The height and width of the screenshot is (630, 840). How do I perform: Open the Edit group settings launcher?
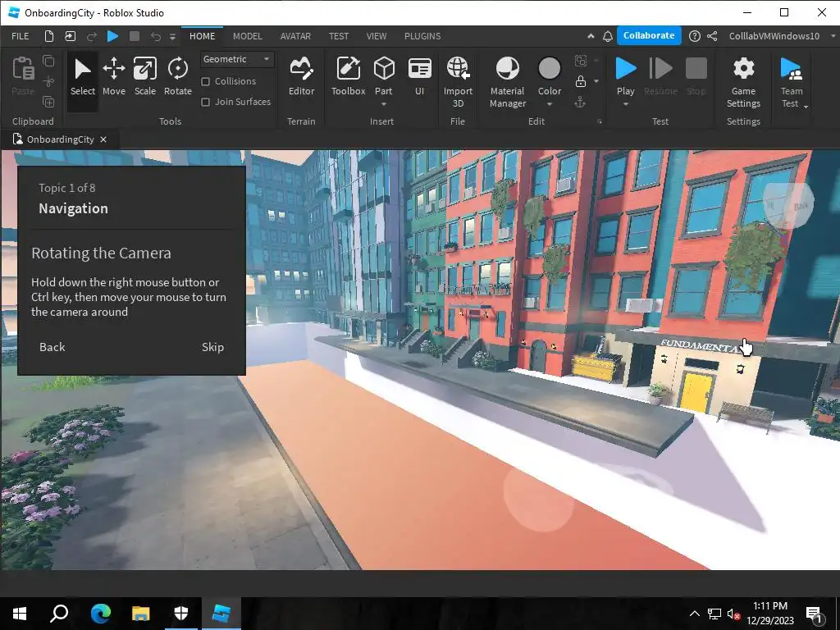click(x=600, y=121)
